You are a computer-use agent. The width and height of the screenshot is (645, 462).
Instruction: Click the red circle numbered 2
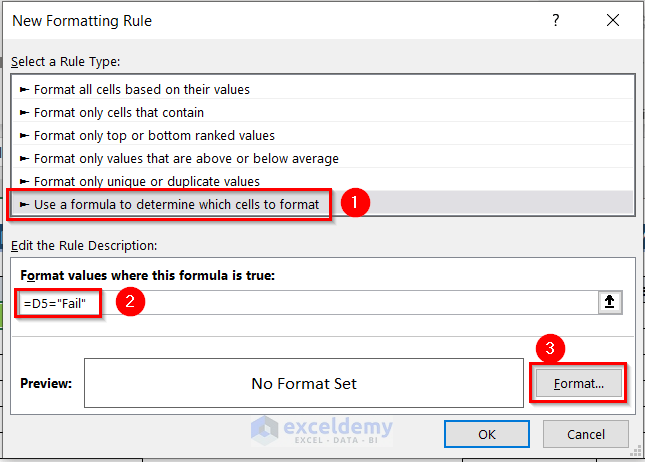click(130, 304)
